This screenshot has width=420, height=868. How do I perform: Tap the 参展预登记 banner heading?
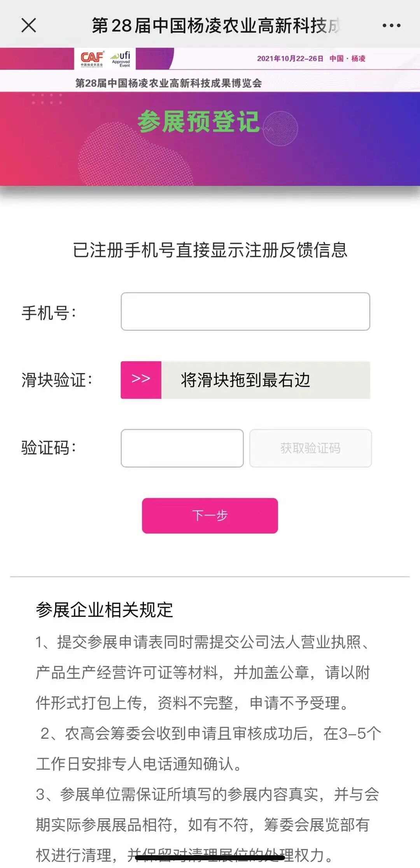click(x=198, y=121)
